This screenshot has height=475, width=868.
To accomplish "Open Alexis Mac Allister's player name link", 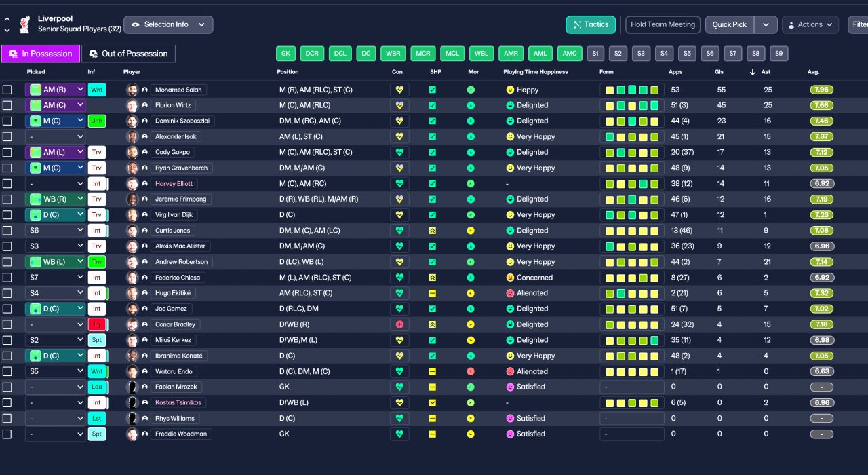I will point(182,246).
